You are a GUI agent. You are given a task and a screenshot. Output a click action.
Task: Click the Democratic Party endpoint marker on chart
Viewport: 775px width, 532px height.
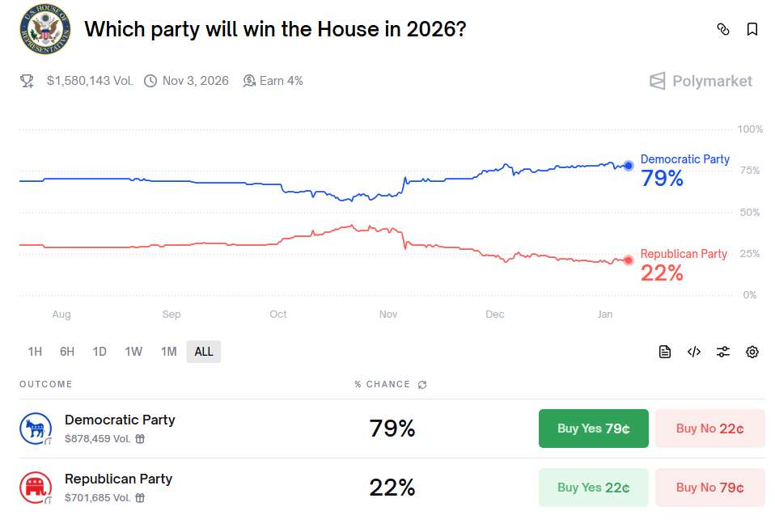click(x=629, y=166)
